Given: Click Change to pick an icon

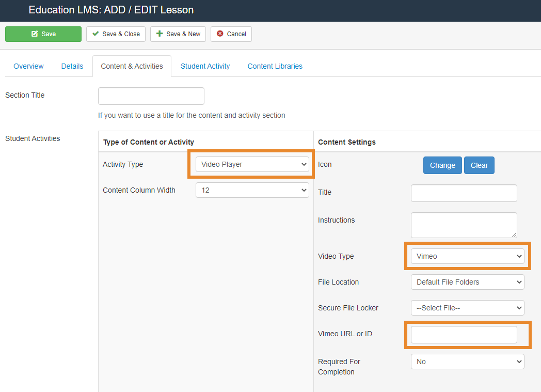Looking at the screenshot, I should tap(442, 165).
